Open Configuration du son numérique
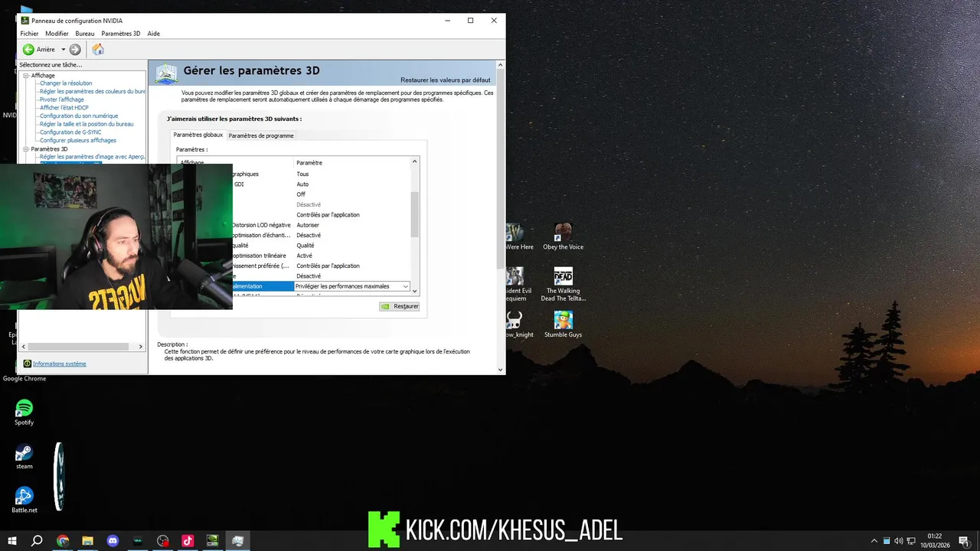980x551 pixels. coord(79,116)
